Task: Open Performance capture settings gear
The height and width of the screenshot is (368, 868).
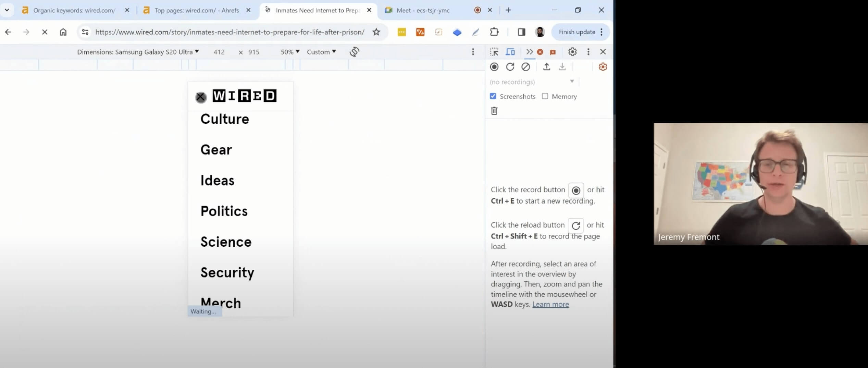Action: click(x=603, y=67)
